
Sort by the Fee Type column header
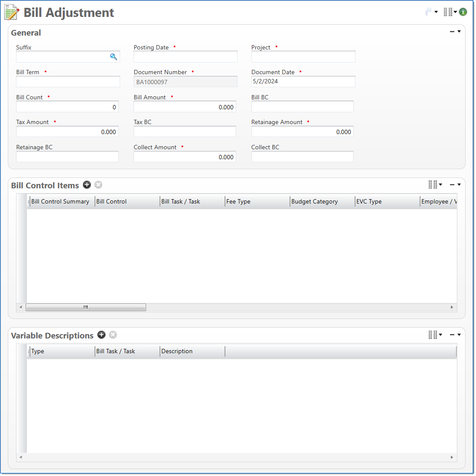pos(257,202)
